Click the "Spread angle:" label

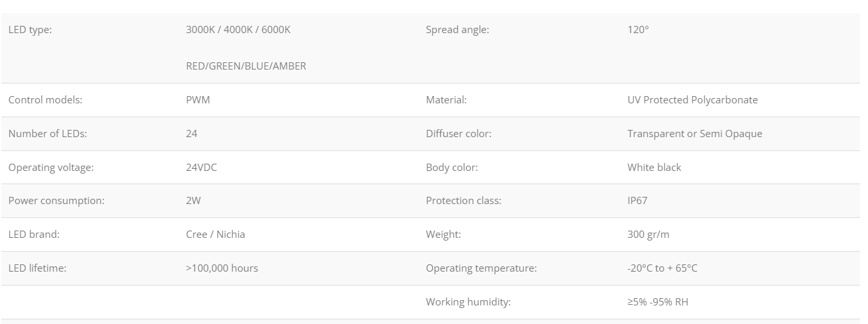(458, 30)
